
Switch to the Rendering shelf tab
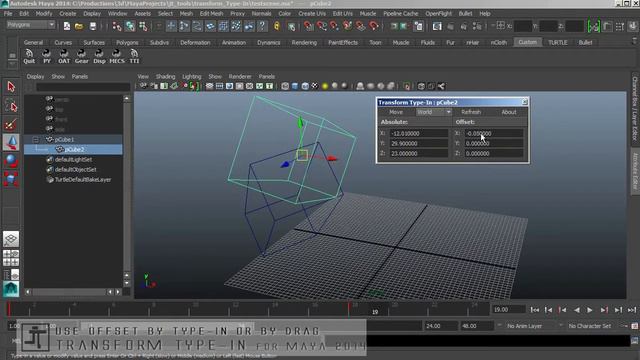(304, 42)
